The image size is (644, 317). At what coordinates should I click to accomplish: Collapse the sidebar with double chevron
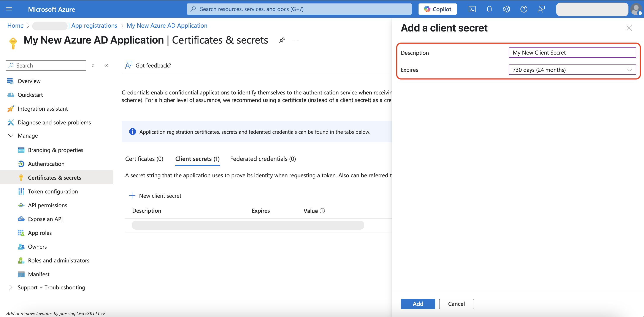(106, 65)
